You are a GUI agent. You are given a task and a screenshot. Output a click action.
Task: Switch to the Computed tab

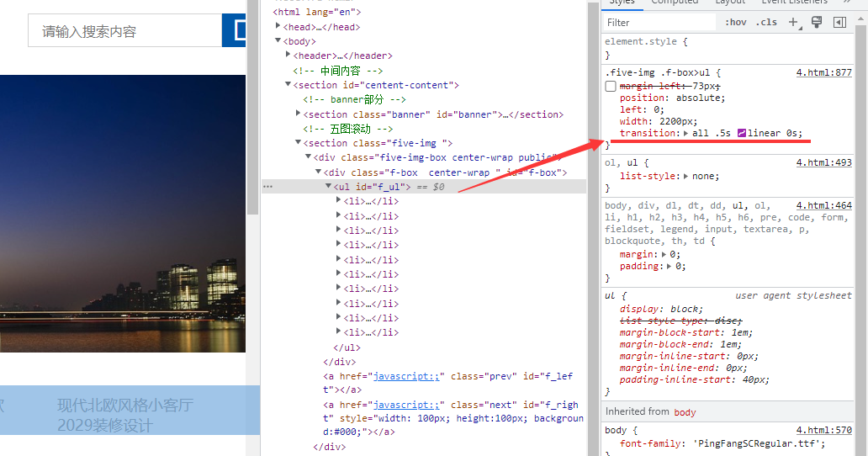(x=675, y=3)
